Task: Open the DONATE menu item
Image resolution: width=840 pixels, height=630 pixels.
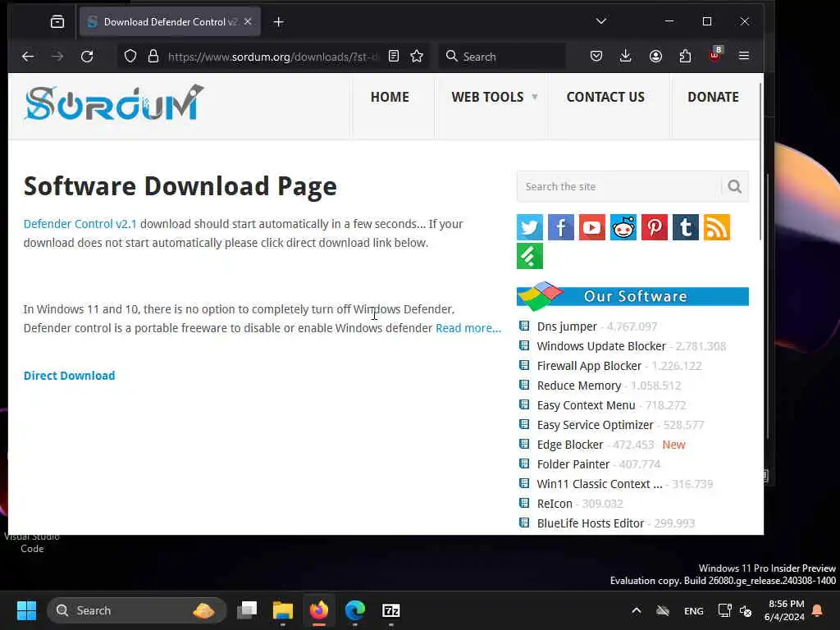Action: click(x=713, y=97)
